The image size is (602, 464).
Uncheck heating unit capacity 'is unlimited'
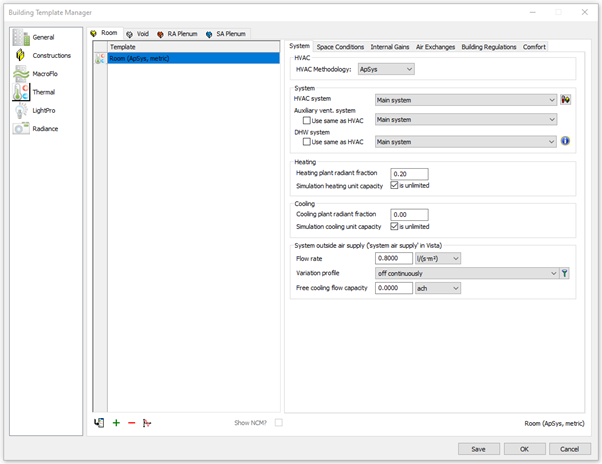tap(395, 185)
